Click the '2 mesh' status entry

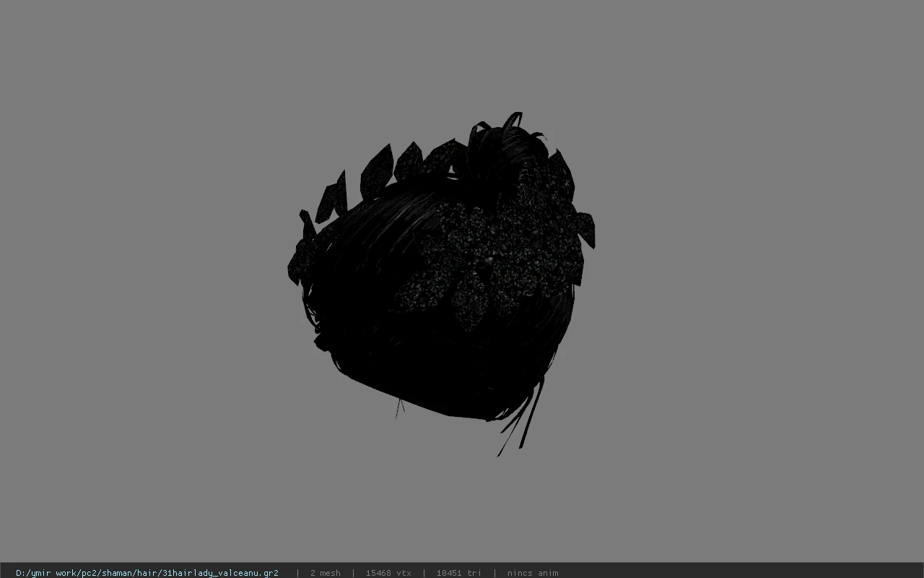325,573
